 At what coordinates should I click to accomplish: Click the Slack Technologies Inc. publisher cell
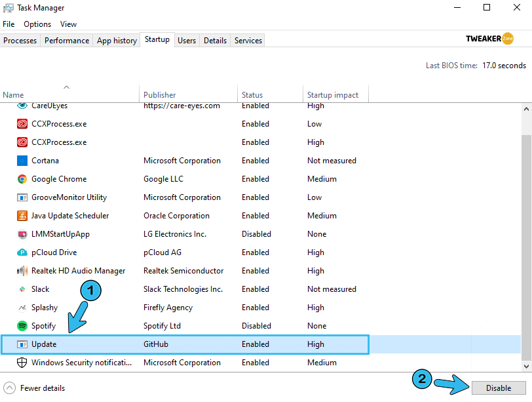click(183, 289)
